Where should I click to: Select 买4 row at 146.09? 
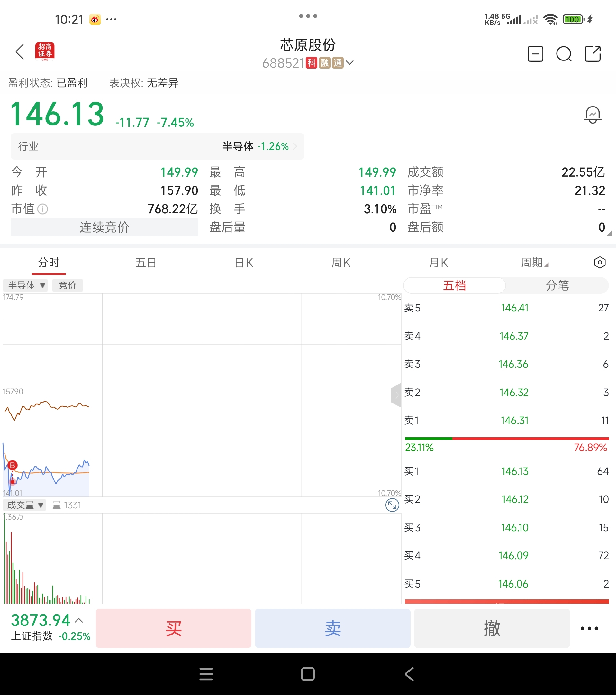[x=506, y=556]
